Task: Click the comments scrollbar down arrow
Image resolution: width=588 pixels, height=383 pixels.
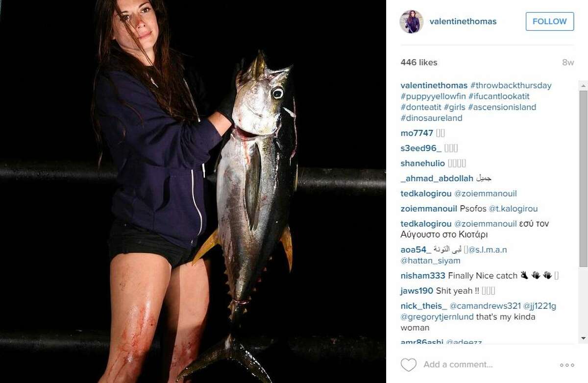Action: pyautogui.click(x=583, y=338)
